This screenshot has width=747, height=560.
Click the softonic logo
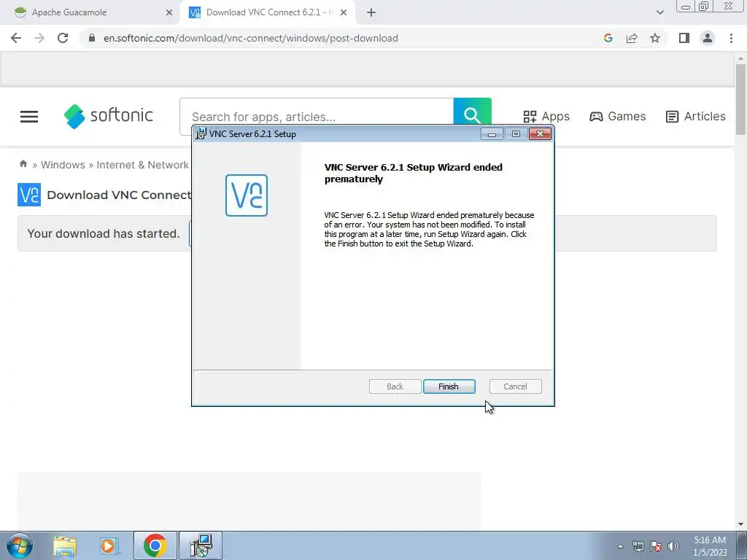tap(109, 116)
